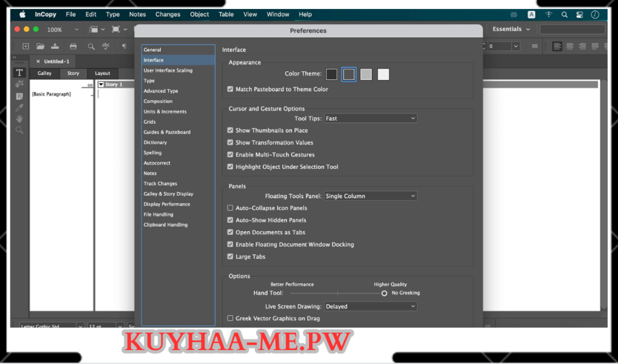Viewport: 618px width, 364px height.
Task: Click the Open folder icon in toolbar
Action: tap(40, 46)
